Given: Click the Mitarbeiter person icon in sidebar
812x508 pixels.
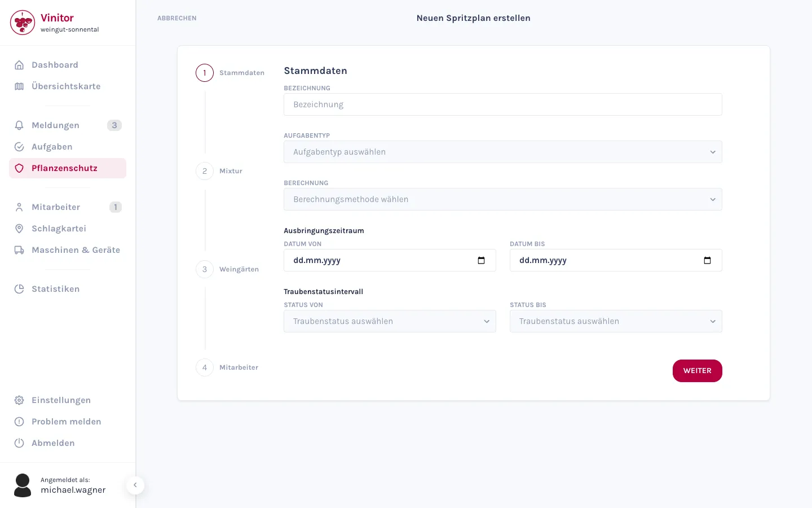Looking at the screenshot, I should click(x=19, y=207).
